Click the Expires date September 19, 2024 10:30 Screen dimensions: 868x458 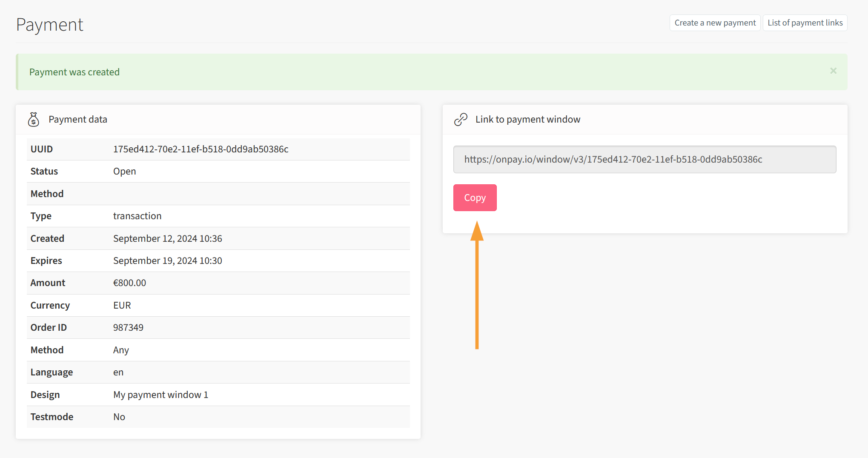pos(168,260)
